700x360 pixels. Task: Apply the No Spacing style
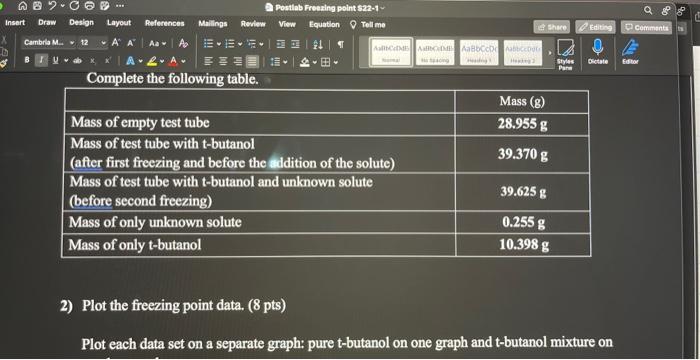[x=434, y=52]
